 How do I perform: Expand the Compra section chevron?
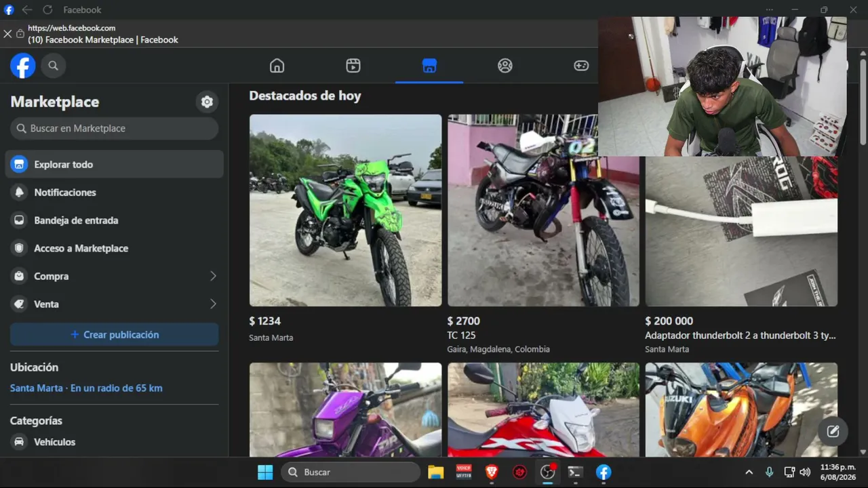[213, 277]
